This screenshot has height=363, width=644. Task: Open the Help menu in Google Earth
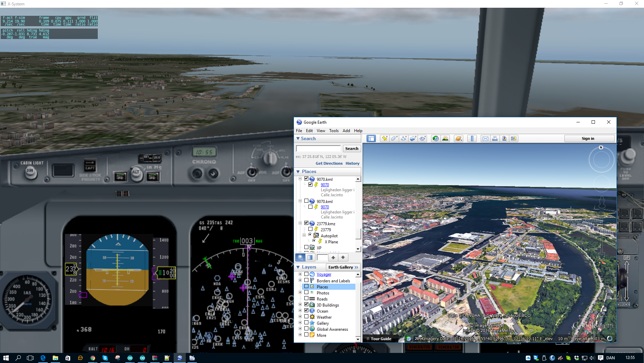tap(358, 131)
